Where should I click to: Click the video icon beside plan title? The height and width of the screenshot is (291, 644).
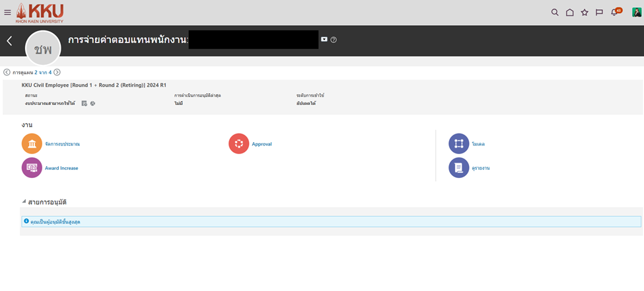324,40
